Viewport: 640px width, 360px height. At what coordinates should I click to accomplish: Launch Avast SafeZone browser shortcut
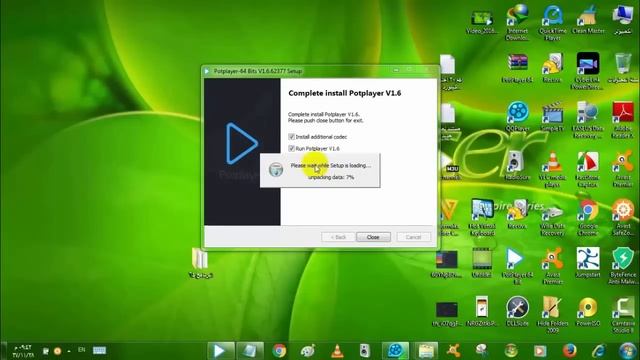622,218
